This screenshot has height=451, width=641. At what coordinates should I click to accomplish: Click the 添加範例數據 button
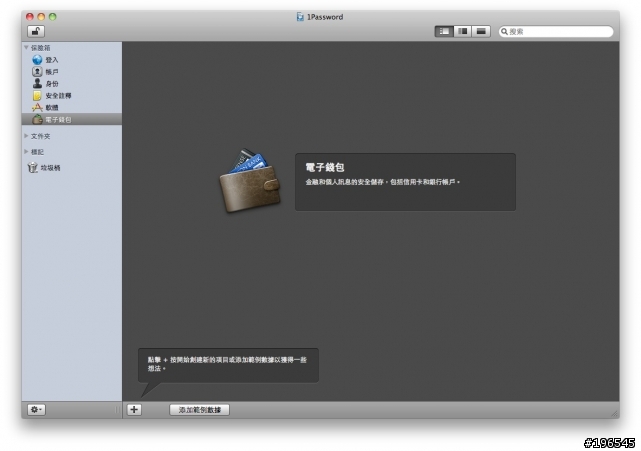point(199,410)
